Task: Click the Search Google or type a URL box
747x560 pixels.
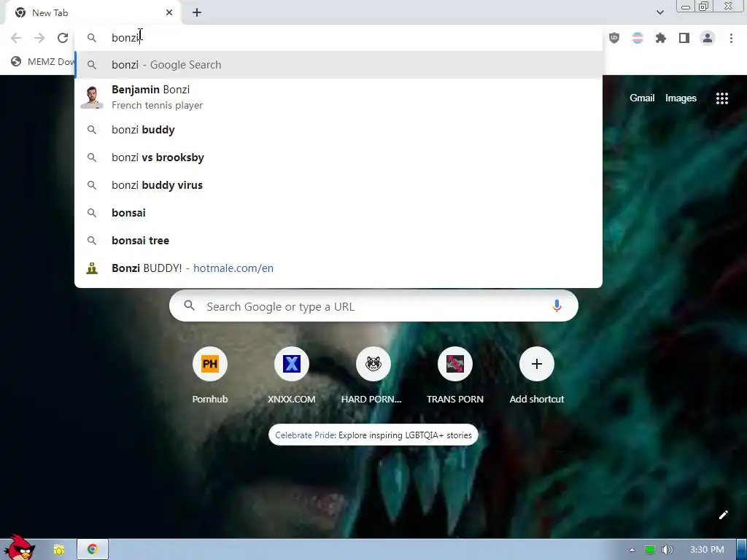Action: [x=373, y=306]
